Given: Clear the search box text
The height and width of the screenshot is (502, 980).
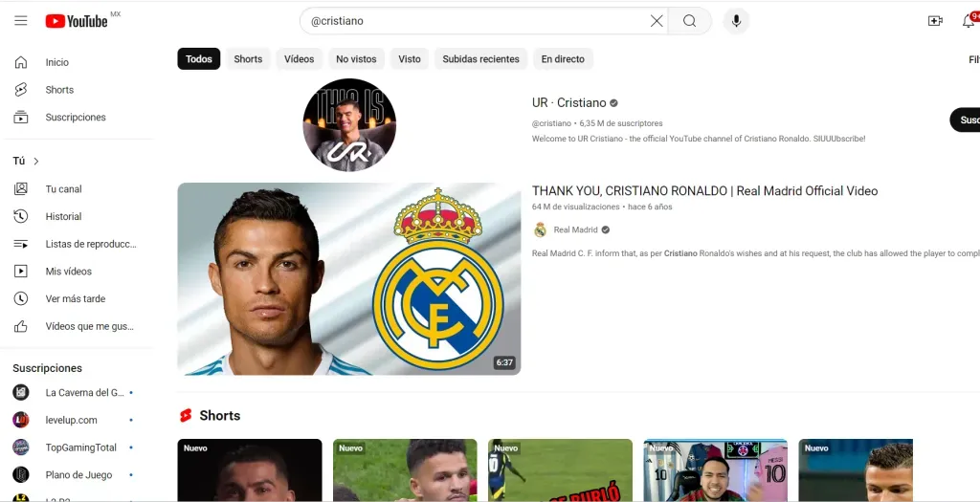Looking at the screenshot, I should 657,21.
